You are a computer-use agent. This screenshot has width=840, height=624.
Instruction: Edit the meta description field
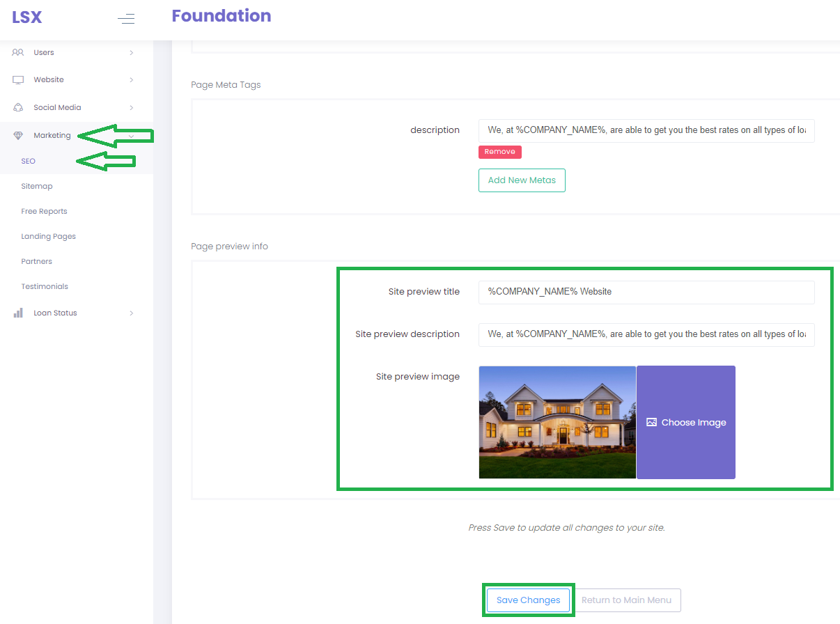pos(646,130)
